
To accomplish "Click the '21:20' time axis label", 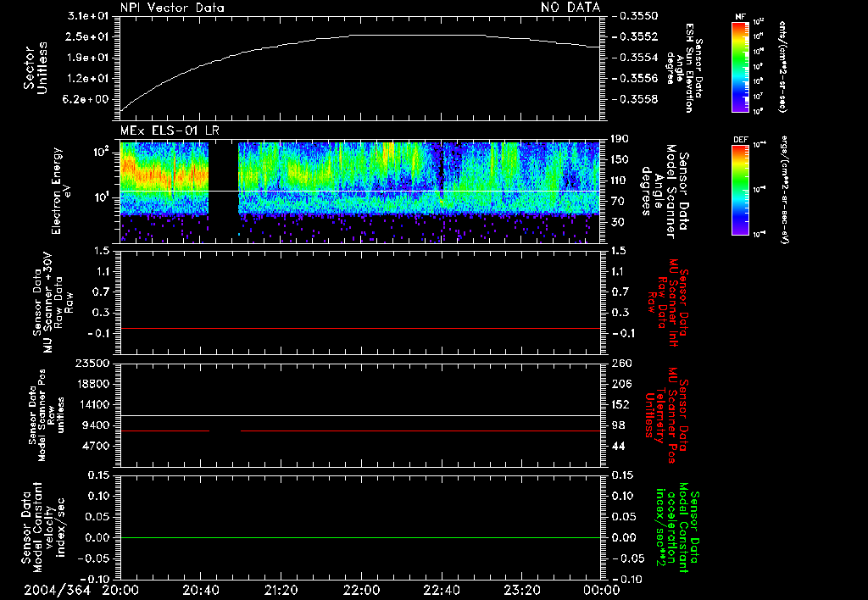I will click(x=281, y=590).
